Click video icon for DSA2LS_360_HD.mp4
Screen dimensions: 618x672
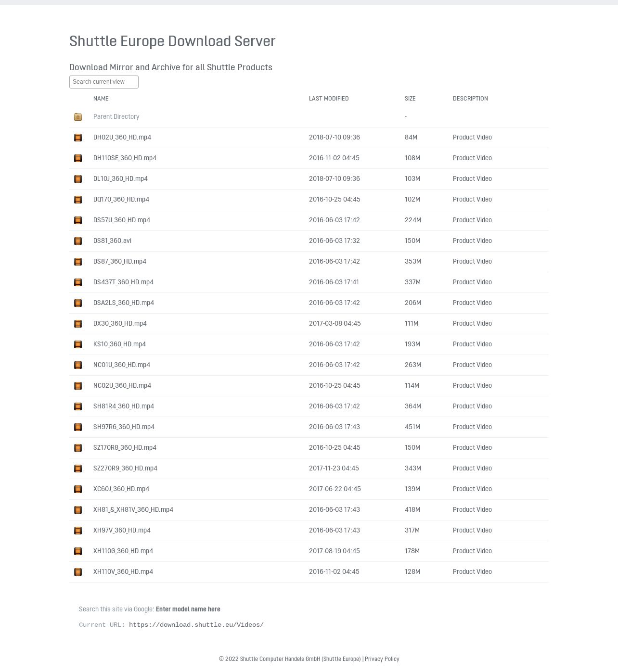(x=78, y=303)
